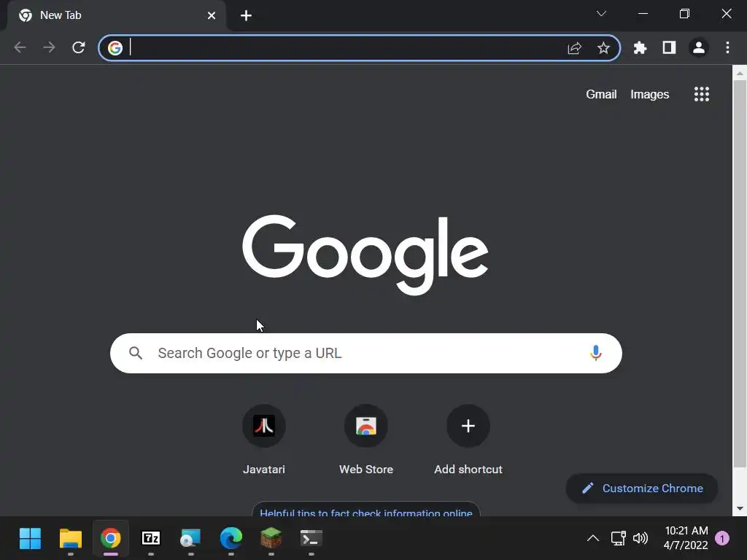The width and height of the screenshot is (747, 560).
Task: Close the New Tab tab
Action: tap(212, 16)
